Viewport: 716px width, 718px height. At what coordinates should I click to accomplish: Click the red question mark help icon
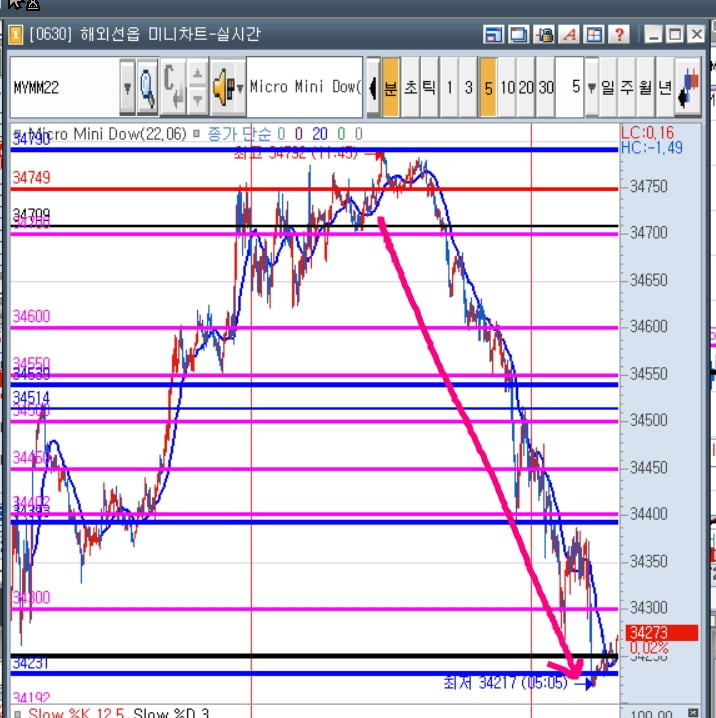[619, 34]
